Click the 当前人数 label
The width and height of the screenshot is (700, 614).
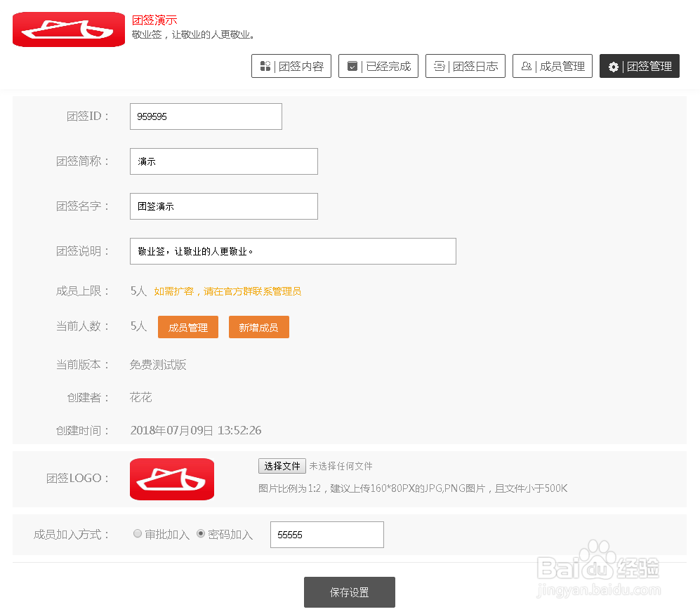[x=83, y=326]
